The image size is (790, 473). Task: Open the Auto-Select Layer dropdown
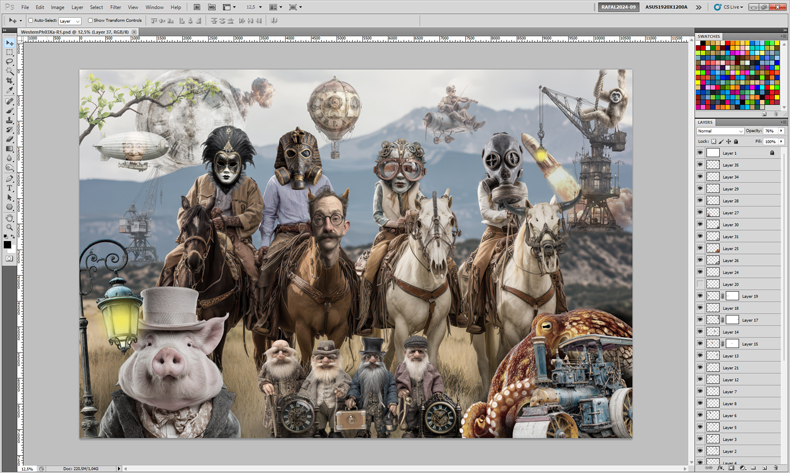[x=70, y=21]
